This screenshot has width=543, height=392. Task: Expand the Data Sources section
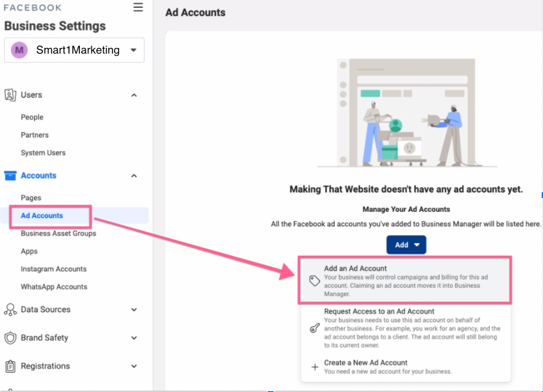[x=134, y=309]
